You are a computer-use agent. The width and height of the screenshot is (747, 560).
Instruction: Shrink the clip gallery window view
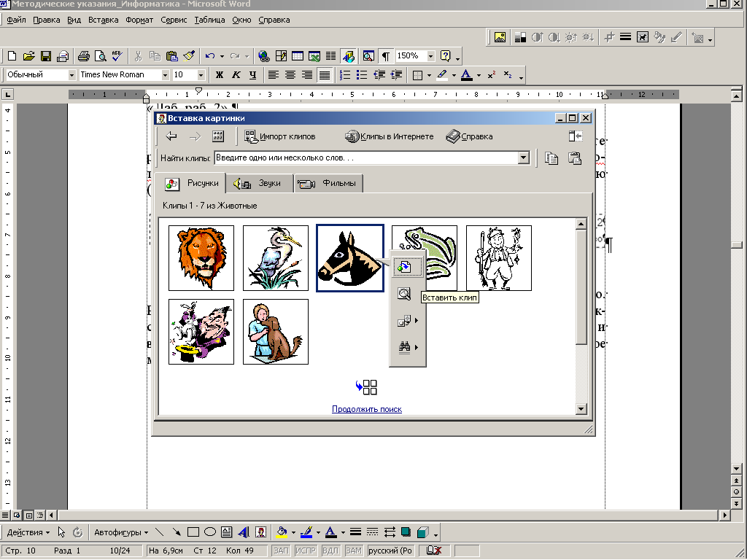[x=576, y=136]
